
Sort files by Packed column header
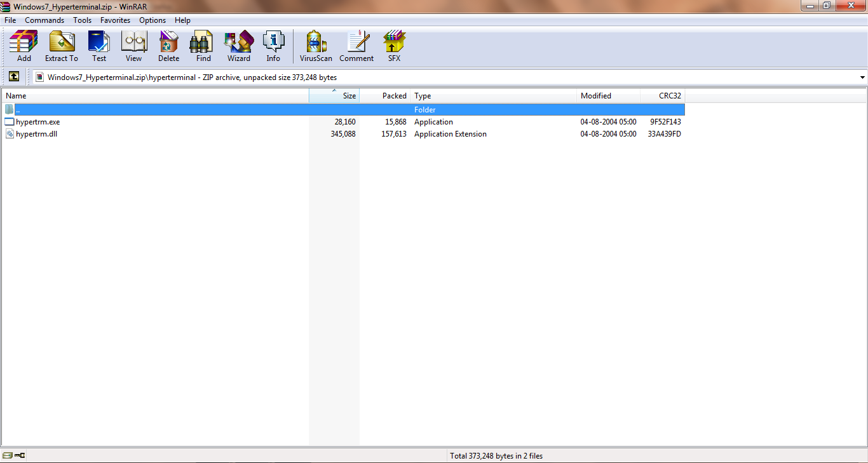(385, 96)
